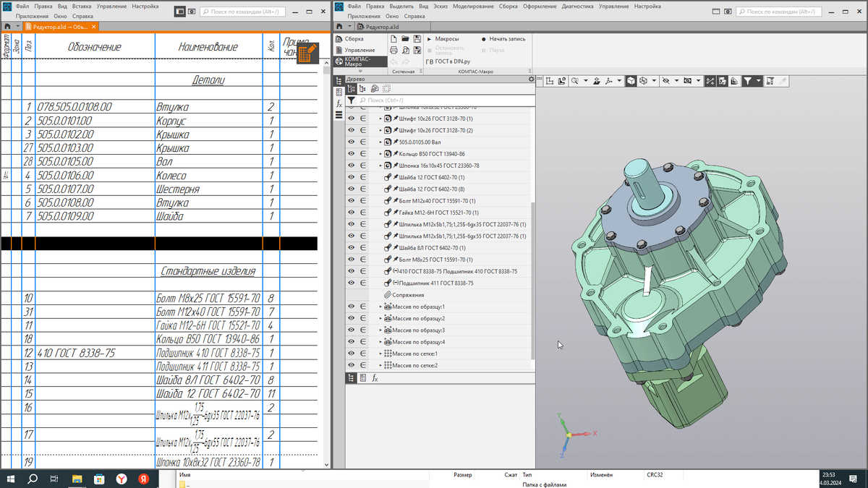868x488 pixels.
Task: Click the zoom magnifier icon in view toolbar
Action: 575,81
